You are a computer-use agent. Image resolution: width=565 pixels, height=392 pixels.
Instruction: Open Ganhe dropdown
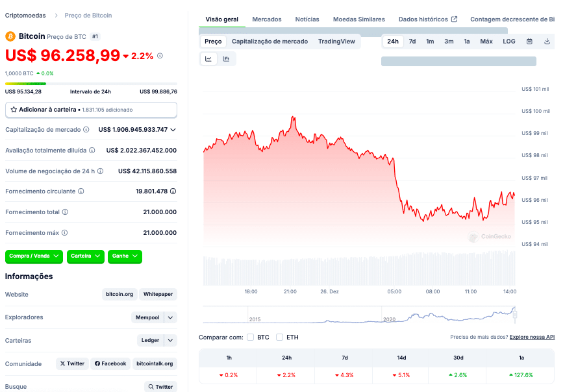[x=125, y=256]
